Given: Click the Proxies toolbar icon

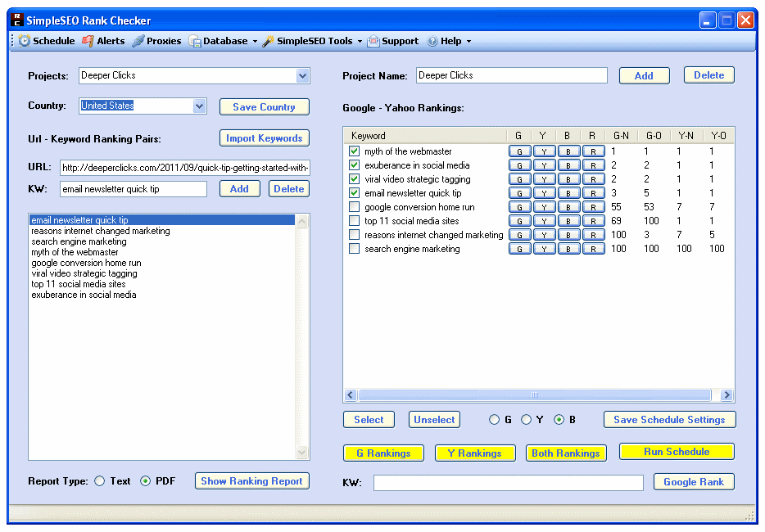Looking at the screenshot, I should (138, 41).
